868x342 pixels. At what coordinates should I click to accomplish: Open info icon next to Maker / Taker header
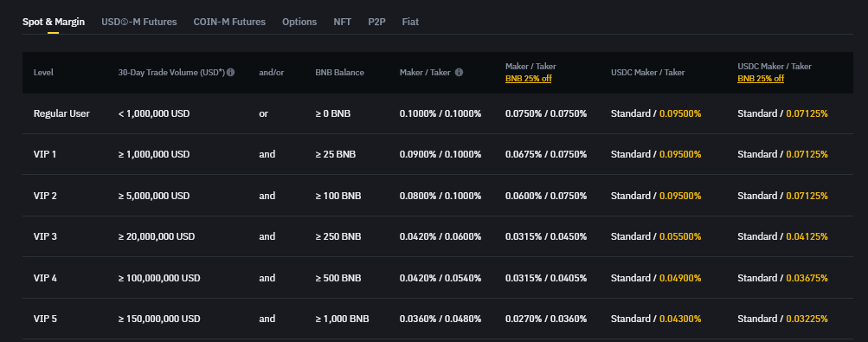[x=459, y=73]
